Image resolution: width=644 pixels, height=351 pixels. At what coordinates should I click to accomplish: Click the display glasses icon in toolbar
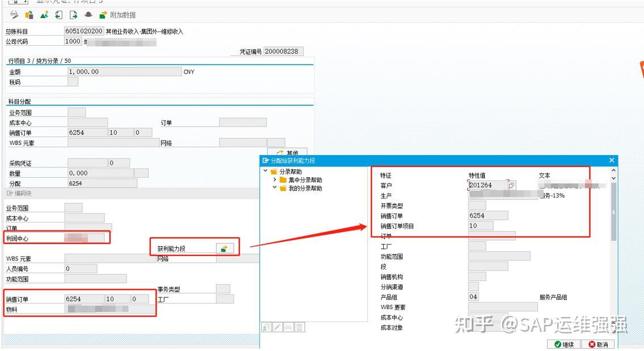point(14,15)
